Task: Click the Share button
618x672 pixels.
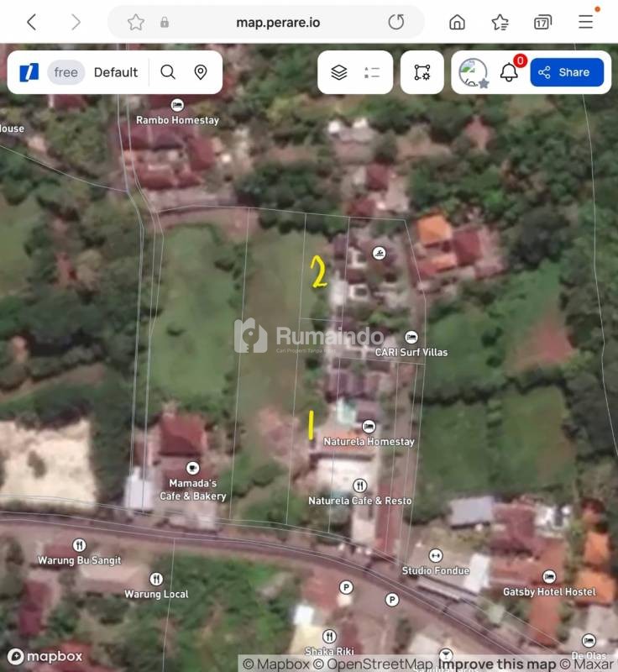Action: coord(566,72)
